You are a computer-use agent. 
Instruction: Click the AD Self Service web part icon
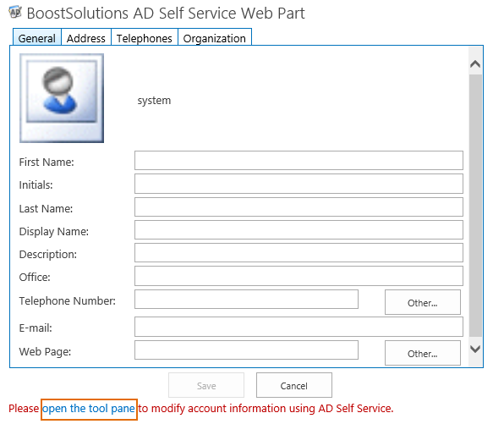[x=15, y=12]
